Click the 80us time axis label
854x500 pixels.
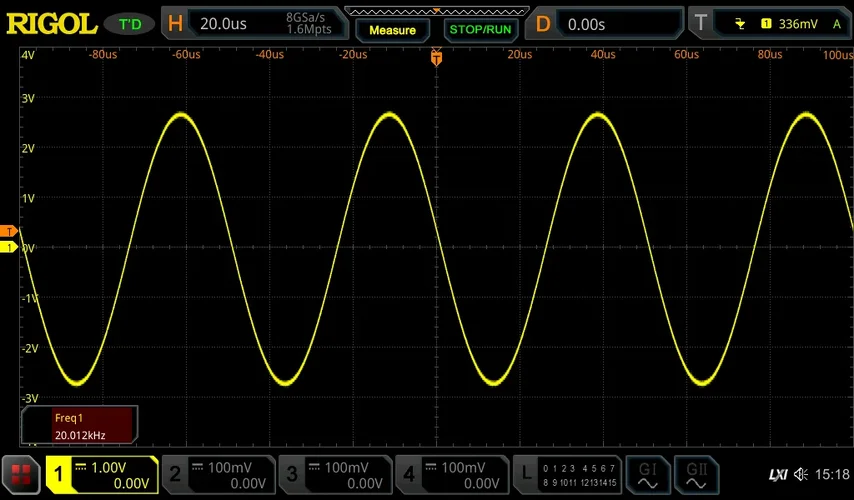[770, 54]
